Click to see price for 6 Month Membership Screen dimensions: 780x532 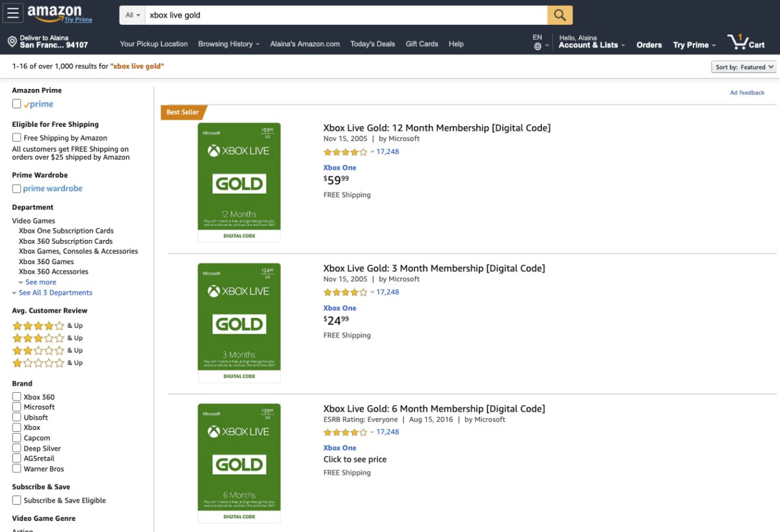[x=355, y=459]
